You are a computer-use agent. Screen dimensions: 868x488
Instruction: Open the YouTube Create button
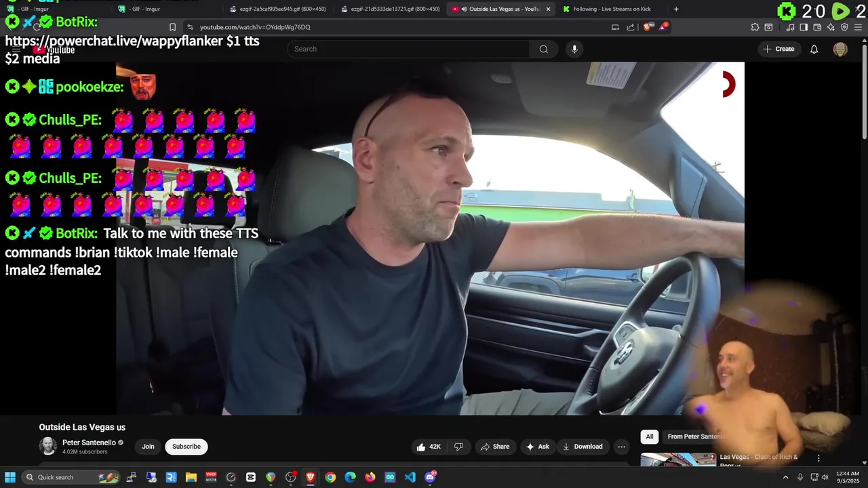778,49
